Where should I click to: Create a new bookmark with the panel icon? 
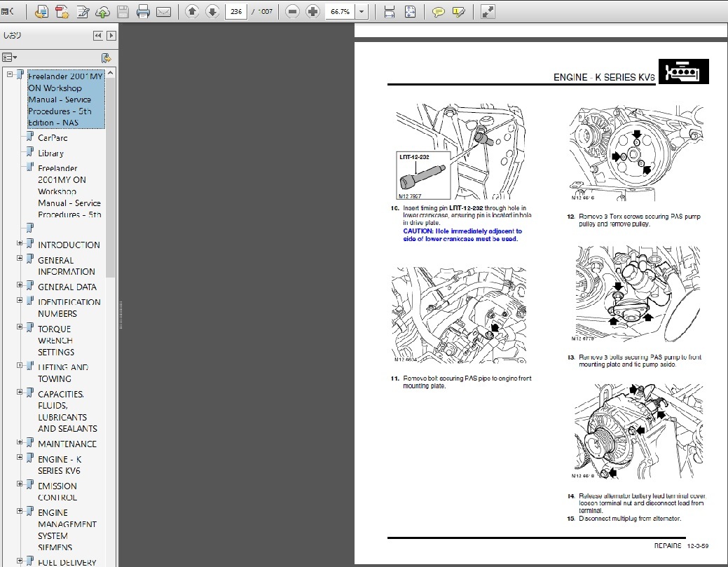pos(107,58)
